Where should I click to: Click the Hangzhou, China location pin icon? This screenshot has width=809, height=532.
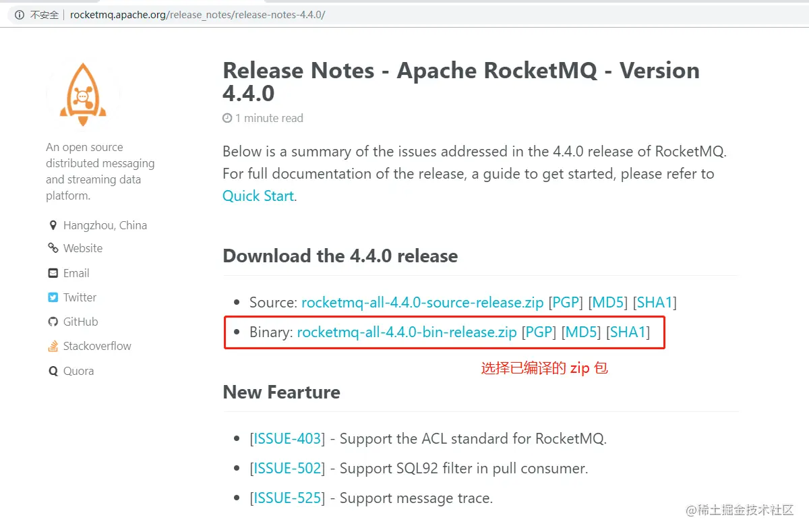(x=54, y=225)
